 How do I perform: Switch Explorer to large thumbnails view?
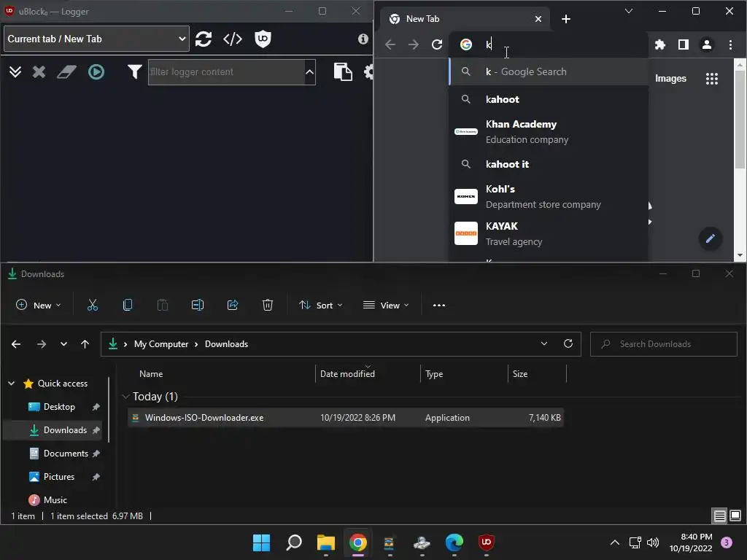click(735, 516)
